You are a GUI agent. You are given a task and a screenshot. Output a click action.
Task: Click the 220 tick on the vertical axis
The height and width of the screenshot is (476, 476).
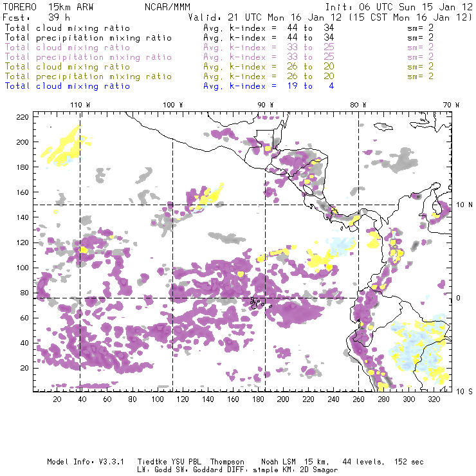pyautogui.click(x=23, y=116)
